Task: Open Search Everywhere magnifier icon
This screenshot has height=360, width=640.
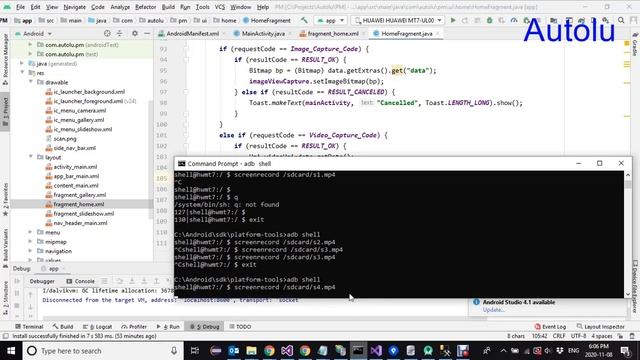Action: [621, 20]
